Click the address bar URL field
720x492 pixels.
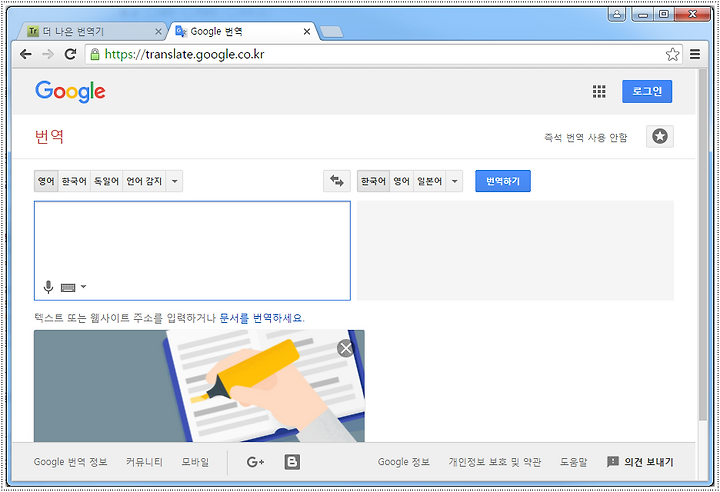click(x=375, y=54)
